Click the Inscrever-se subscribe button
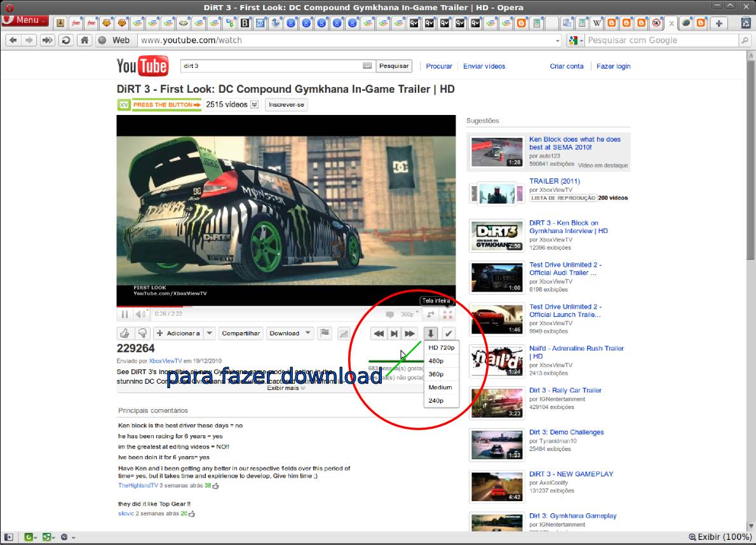756x545 pixels. tap(287, 105)
